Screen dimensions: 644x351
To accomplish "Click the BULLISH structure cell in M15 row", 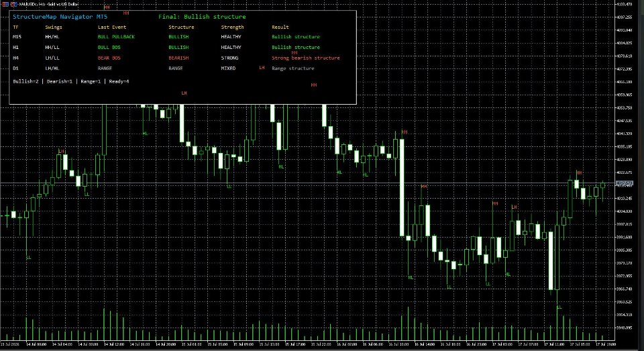I will pos(178,37).
